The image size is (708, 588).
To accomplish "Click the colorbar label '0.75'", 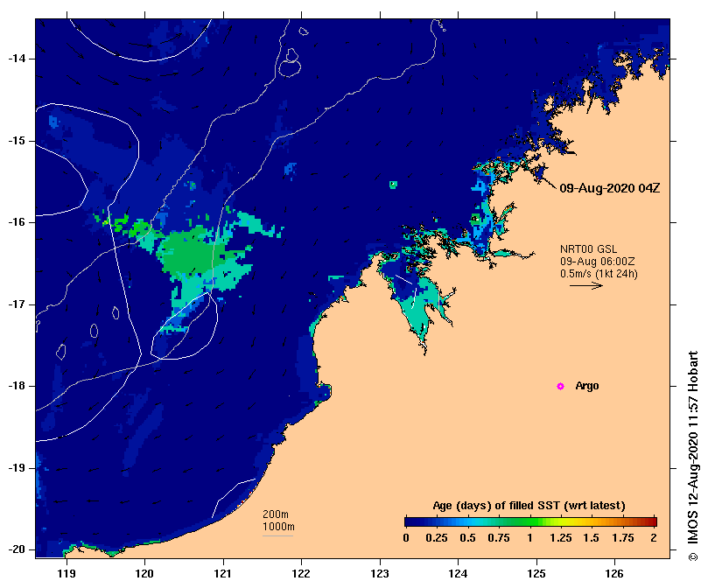I will (x=499, y=538).
